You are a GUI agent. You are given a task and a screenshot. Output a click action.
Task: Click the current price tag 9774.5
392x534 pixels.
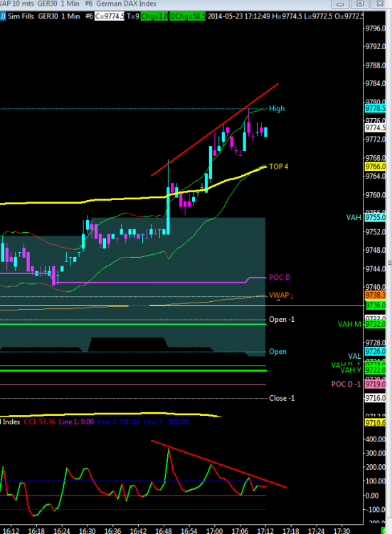pyautogui.click(x=376, y=127)
